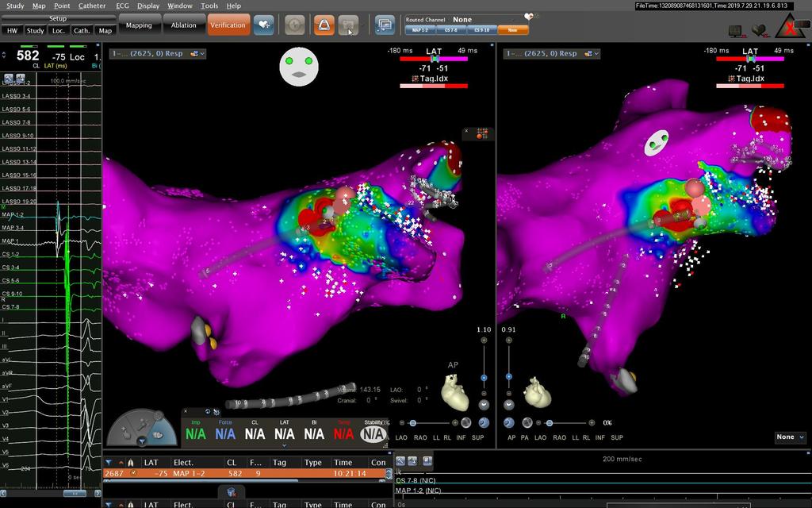Select the Cath. setup tab

point(82,31)
